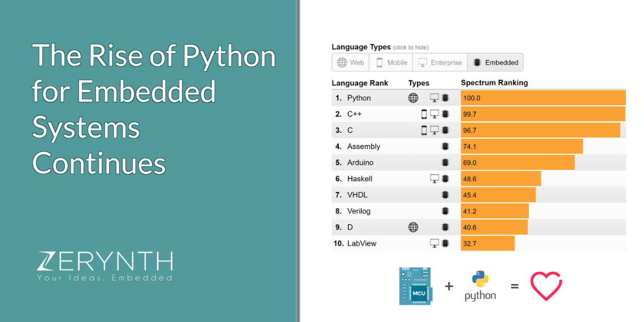Click the Python 100.0 ranking bar
Screen dimensions: 644x322
point(543,98)
